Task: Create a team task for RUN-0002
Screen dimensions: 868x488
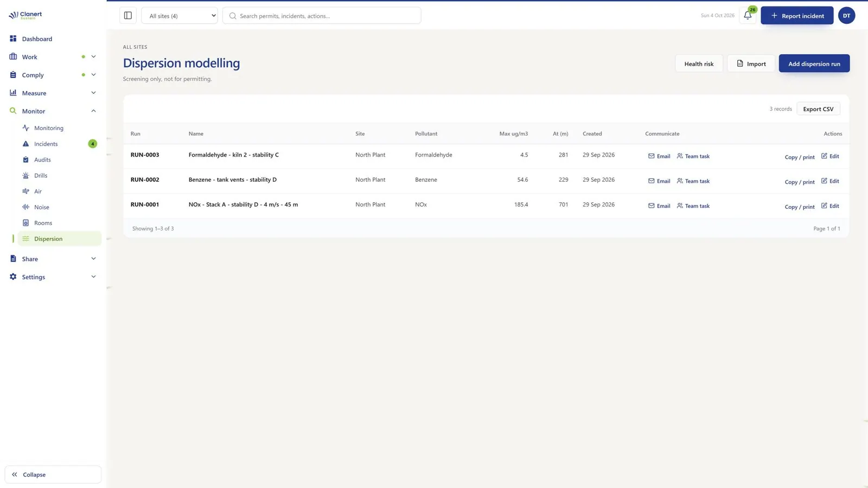Action: point(693,181)
